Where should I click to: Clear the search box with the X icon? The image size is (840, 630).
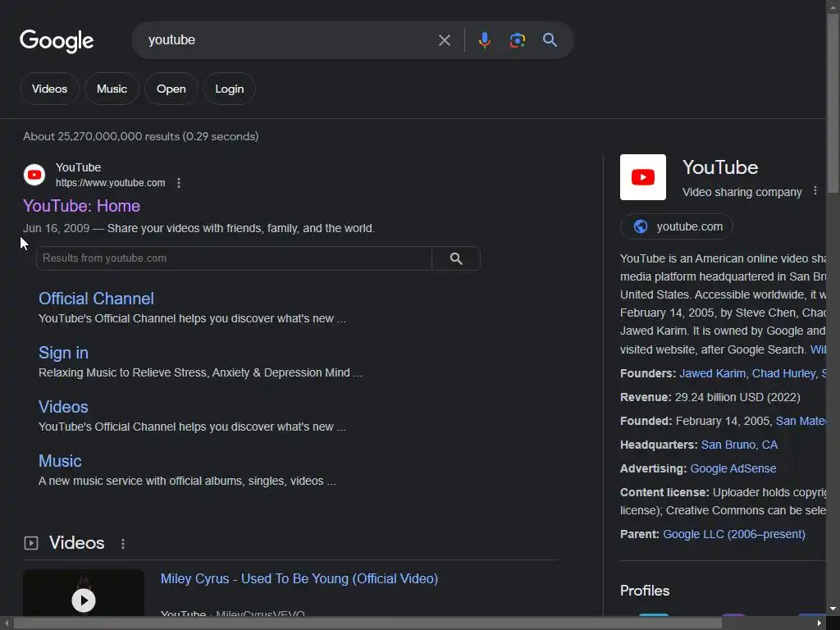coord(444,40)
